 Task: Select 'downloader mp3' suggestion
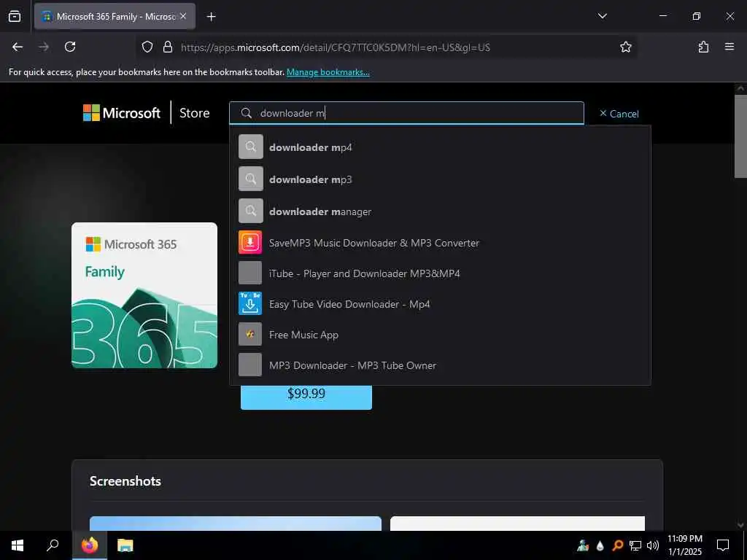click(440, 179)
